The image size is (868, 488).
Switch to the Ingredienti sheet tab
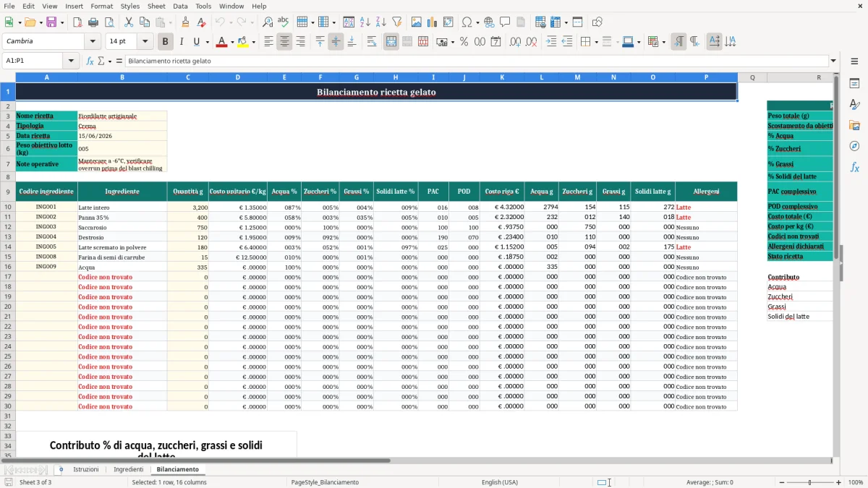[x=128, y=470]
